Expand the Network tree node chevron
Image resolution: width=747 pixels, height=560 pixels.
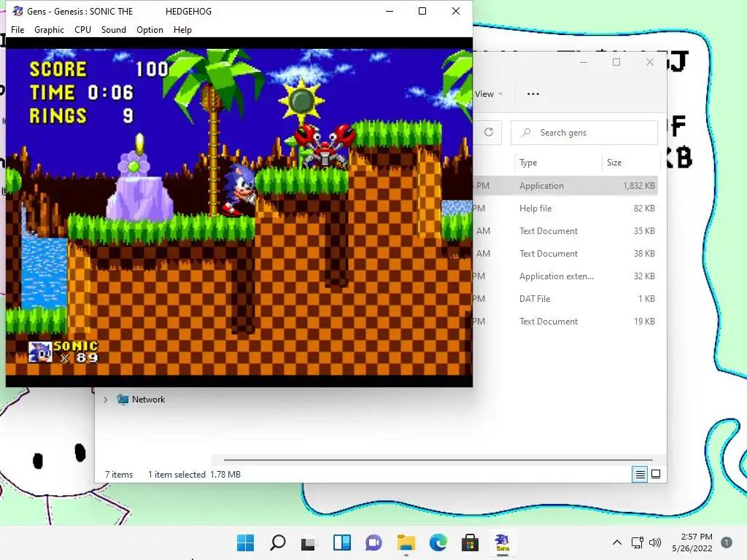[x=105, y=400]
